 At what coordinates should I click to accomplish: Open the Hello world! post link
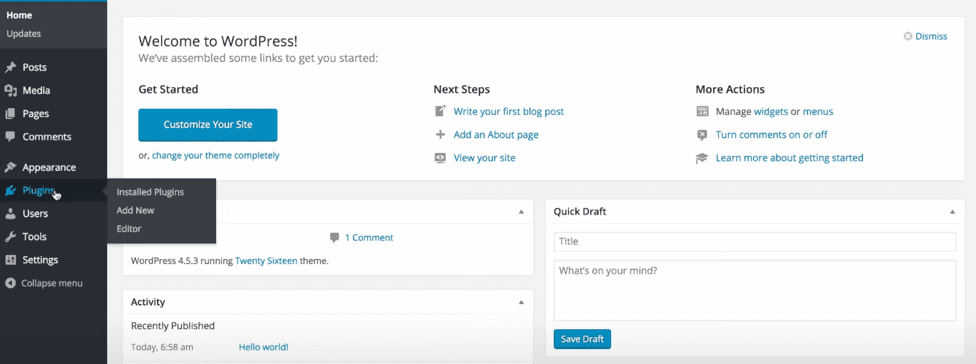click(x=263, y=347)
